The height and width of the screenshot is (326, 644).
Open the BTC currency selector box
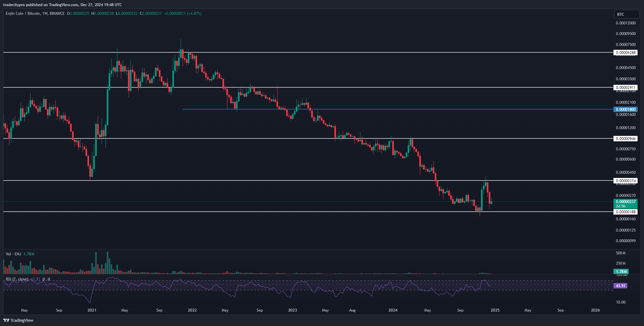(x=627, y=14)
